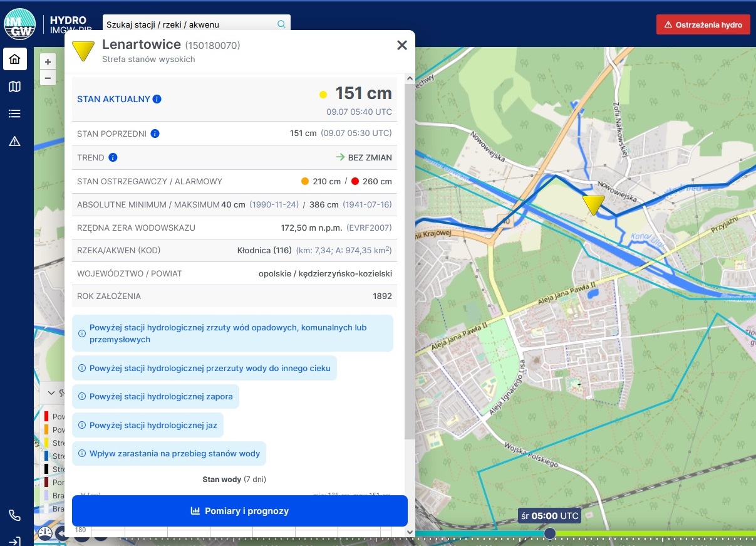Click the phone contact icon
The width and height of the screenshot is (756, 546).
(x=15, y=515)
